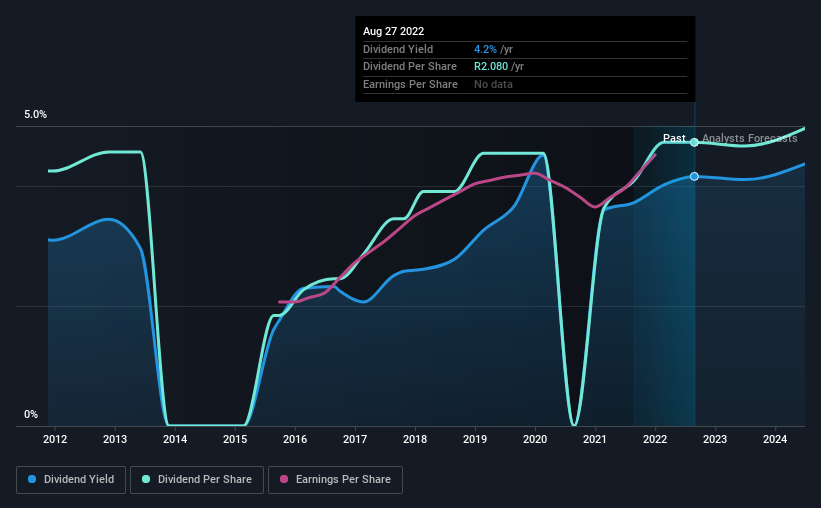Select the teal data point marker near Past
Image resolution: width=821 pixels, height=508 pixels.
click(694, 142)
